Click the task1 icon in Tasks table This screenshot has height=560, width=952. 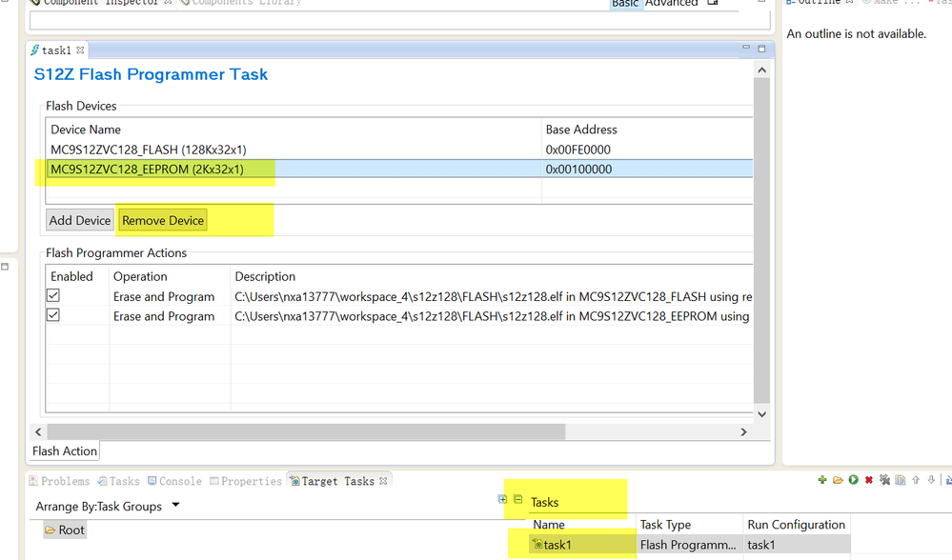click(537, 544)
